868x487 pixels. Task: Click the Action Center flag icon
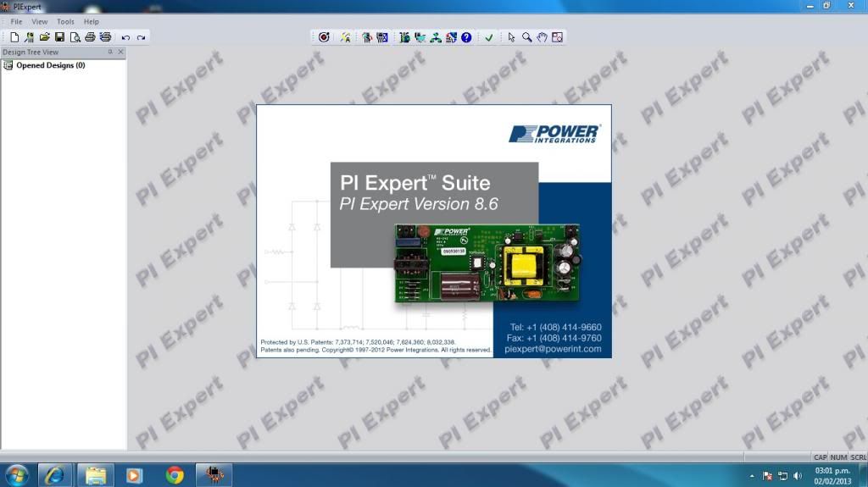[767, 476]
